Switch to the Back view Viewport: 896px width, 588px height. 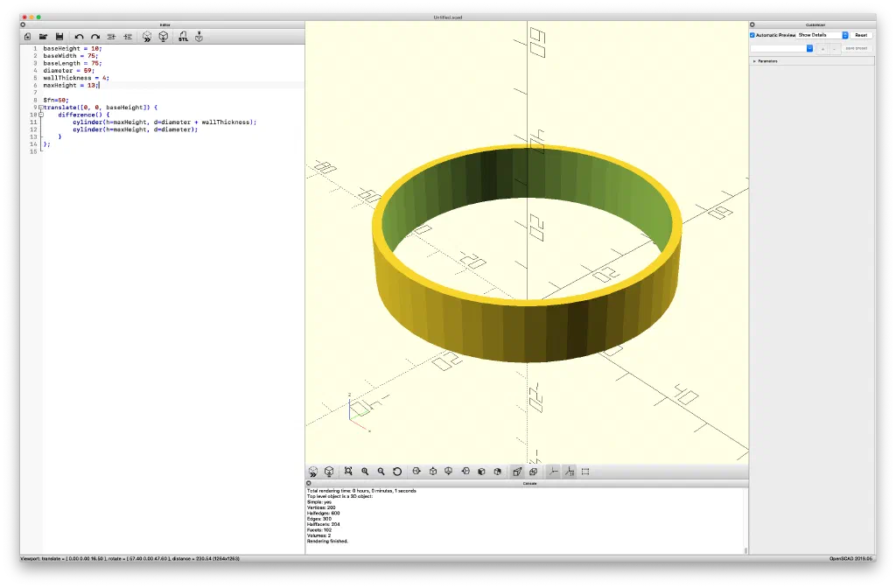(498, 472)
